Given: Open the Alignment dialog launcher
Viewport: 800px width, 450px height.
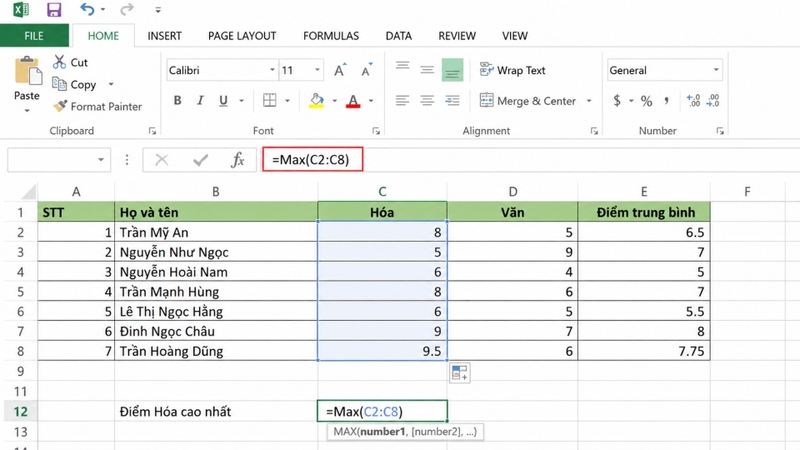Looking at the screenshot, I should click(x=594, y=131).
